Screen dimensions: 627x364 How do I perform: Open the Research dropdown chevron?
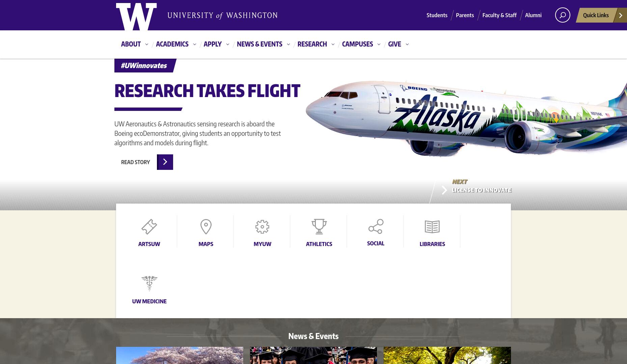pyautogui.click(x=333, y=44)
